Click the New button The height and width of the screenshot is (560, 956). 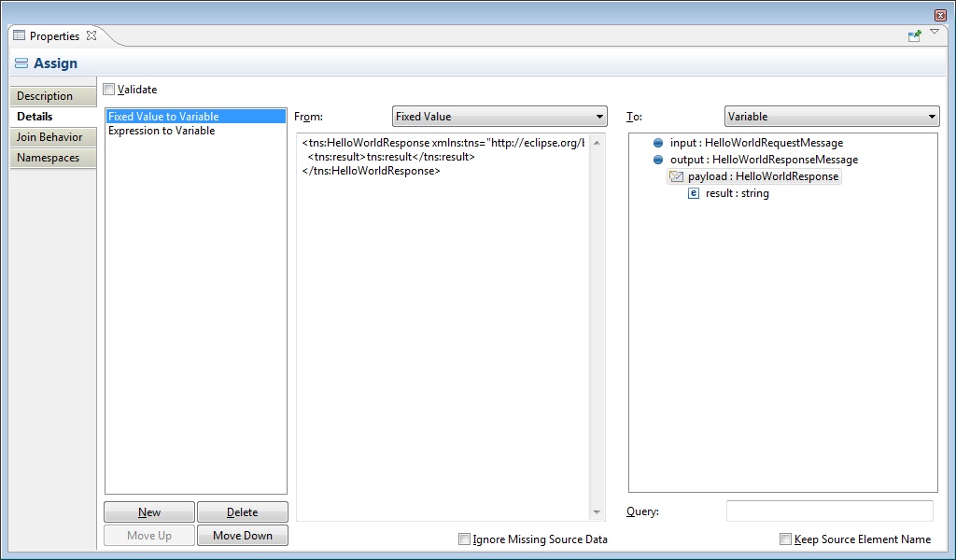tap(149, 511)
